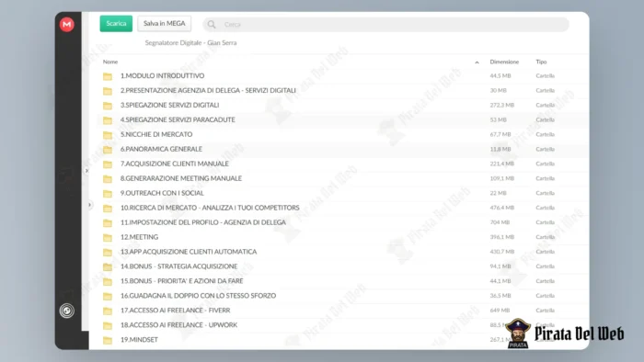Click the green Scarica button
This screenshot has width=644, height=362.
(x=116, y=23)
